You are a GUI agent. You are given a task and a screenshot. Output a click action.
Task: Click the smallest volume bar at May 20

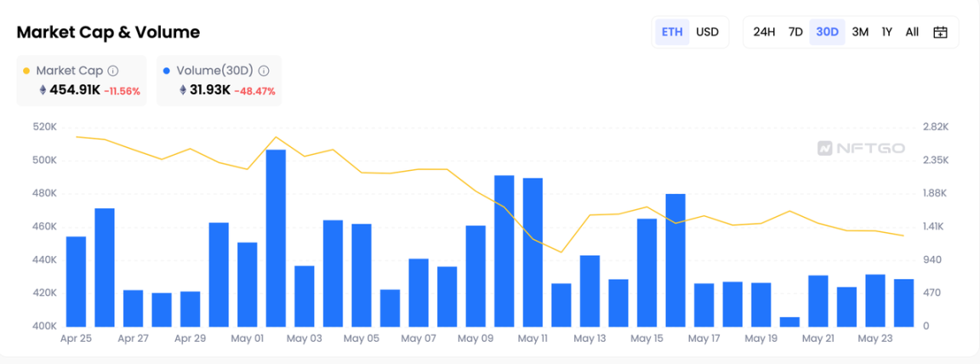pos(789,321)
